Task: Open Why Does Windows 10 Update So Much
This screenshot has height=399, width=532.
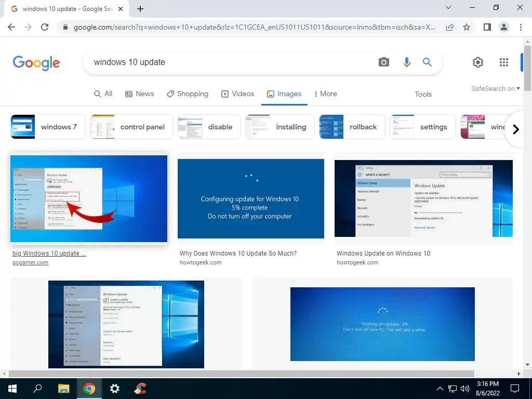Action: pos(238,253)
